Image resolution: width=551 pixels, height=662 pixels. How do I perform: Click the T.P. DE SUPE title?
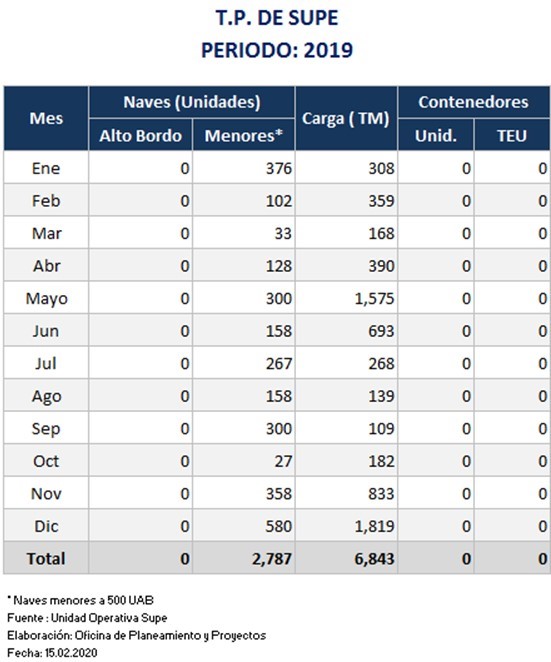coord(277,18)
